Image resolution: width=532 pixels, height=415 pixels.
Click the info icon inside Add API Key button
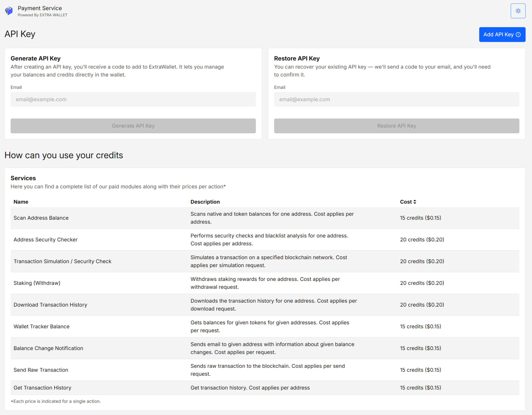[518, 34]
